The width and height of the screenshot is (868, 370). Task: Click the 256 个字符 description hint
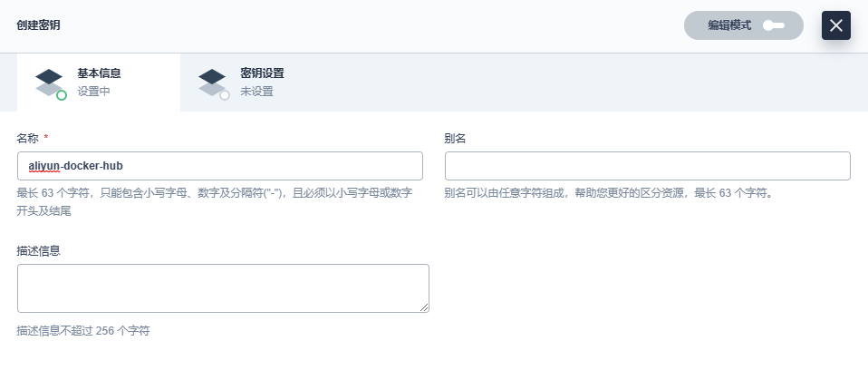(x=83, y=331)
